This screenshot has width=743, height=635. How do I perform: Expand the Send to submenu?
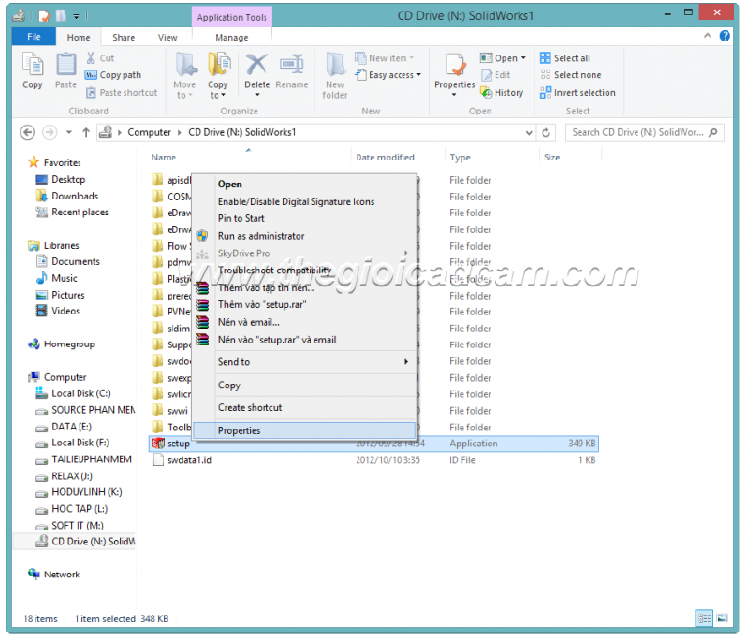click(x=304, y=362)
